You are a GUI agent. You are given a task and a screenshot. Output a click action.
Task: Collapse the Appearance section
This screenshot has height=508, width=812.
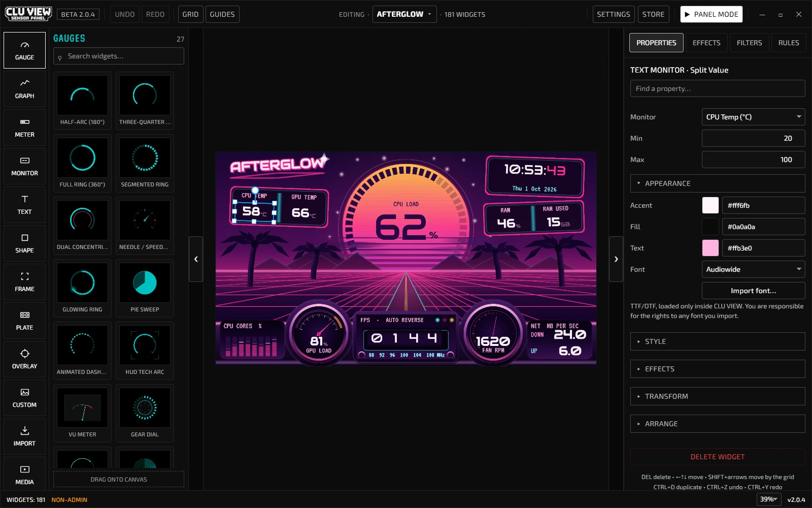tap(718, 183)
